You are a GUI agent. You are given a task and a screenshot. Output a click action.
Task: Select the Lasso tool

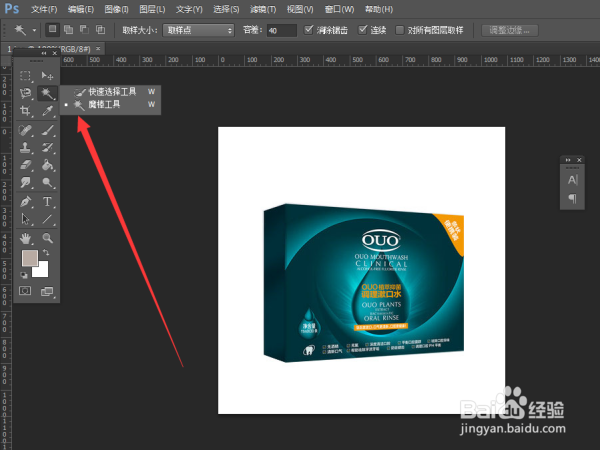tap(25, 93)
